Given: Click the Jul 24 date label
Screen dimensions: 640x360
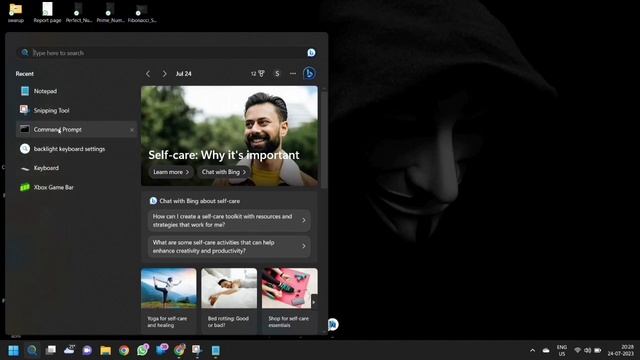Looking at the screenshot, I should 184,74.
